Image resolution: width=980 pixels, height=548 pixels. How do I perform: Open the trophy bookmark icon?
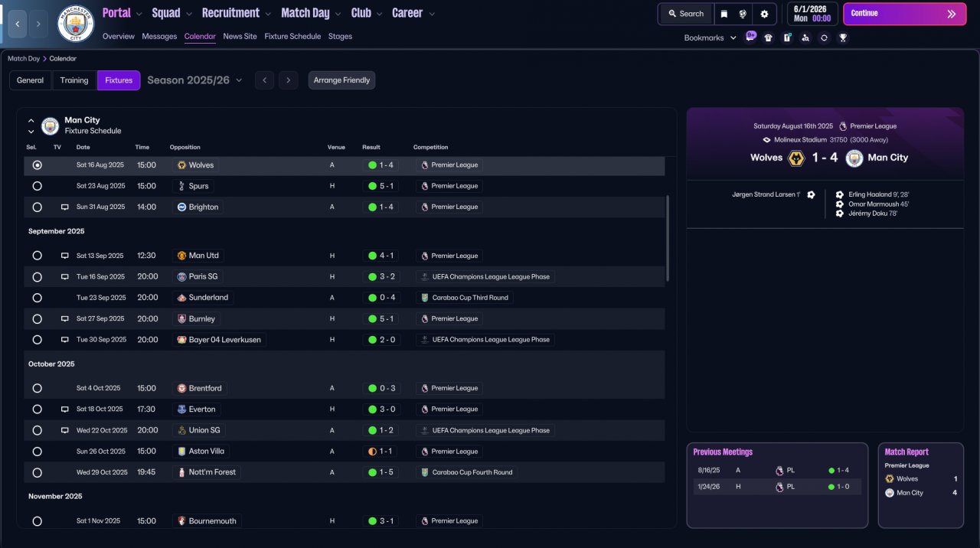[x=843, y=38]
